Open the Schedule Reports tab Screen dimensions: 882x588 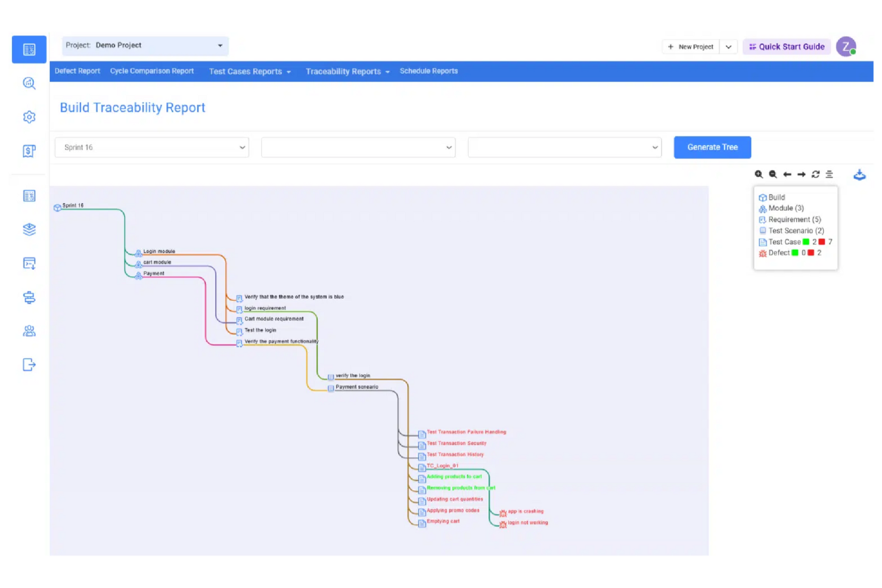coord(428,71)
